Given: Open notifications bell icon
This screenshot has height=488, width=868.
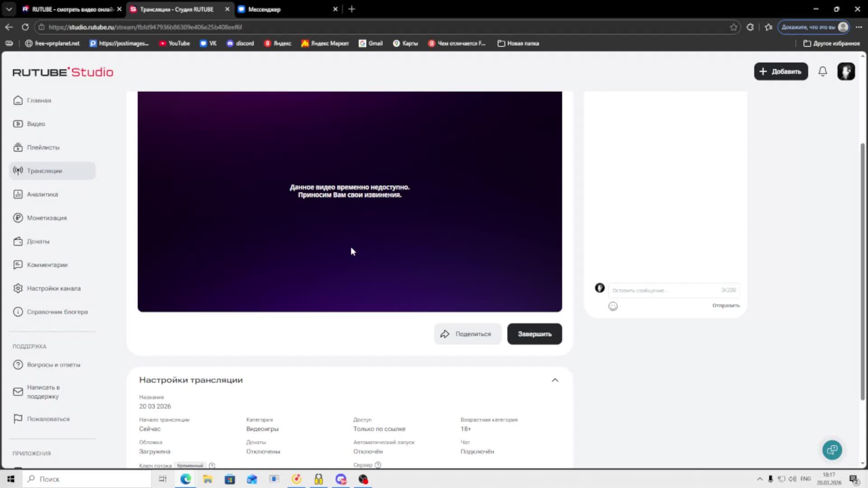Looking at the screenshot, I should tap(822, 71).
